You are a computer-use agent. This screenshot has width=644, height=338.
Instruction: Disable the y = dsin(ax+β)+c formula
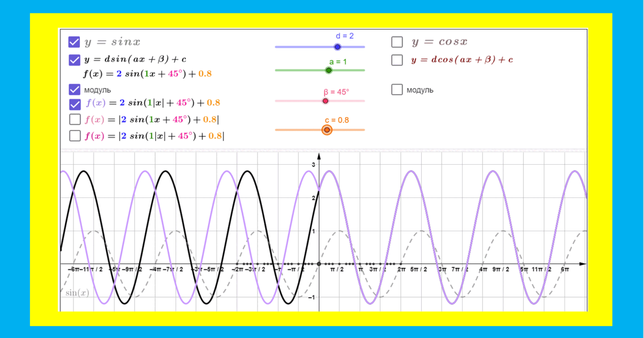(x=74, y=60)
